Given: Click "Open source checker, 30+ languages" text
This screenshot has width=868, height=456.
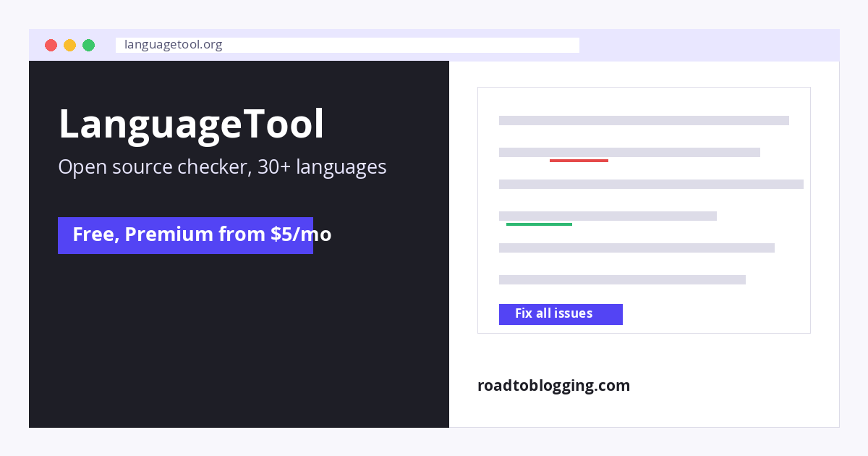Looking at the screenshot, I should [x=222, y=167].
